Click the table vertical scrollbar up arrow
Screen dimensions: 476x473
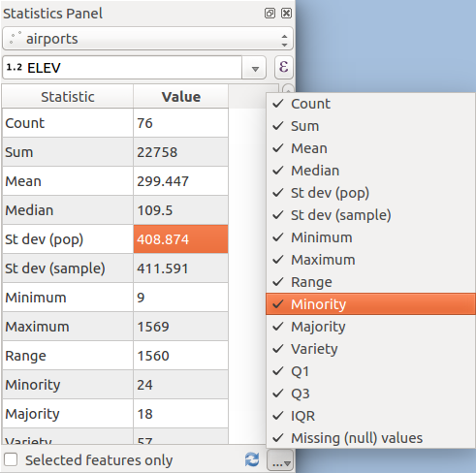(x=288, y=89)
